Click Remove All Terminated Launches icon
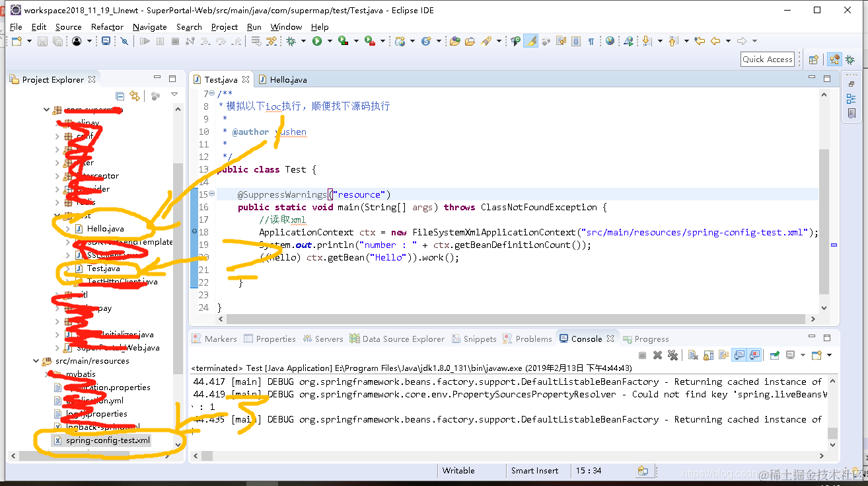Screen dimensions: 868x486 click(x=672, y=355)
